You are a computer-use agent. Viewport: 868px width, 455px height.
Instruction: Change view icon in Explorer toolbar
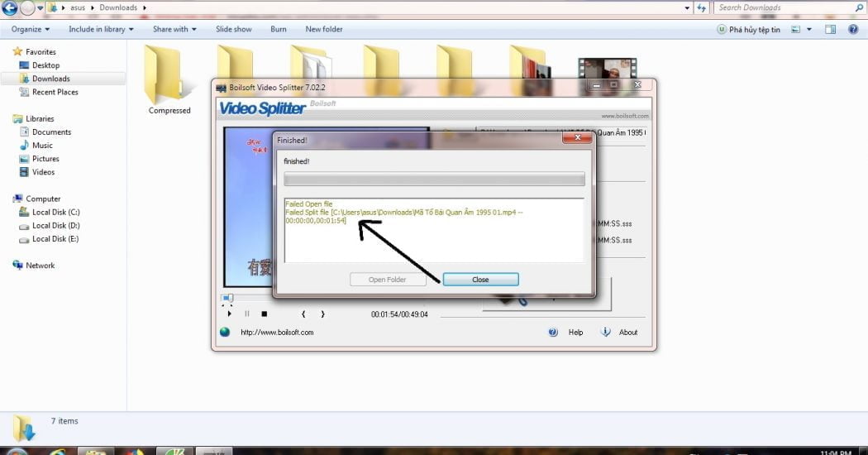[795, 30]
